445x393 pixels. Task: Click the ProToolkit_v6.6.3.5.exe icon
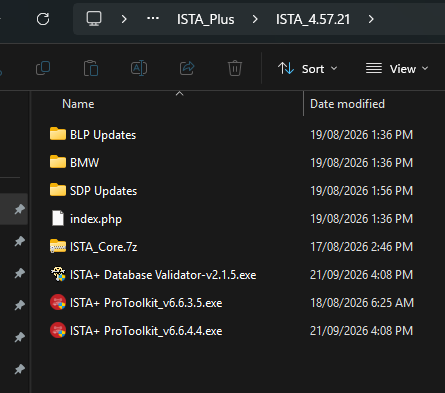tap(58, 302)
